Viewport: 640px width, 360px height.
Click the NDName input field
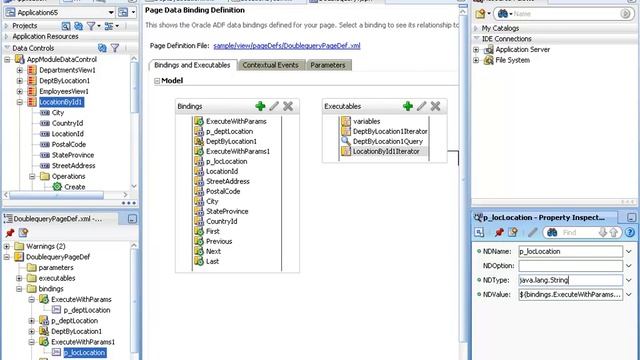pos(570,251)
